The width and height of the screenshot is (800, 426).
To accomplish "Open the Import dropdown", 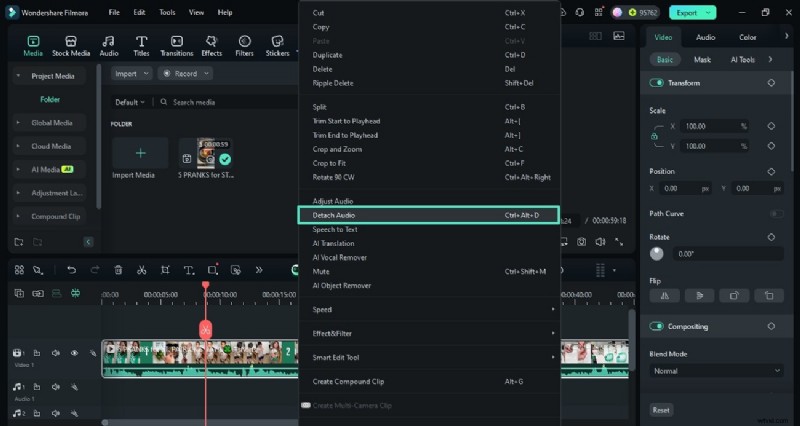I will (132, 73).
